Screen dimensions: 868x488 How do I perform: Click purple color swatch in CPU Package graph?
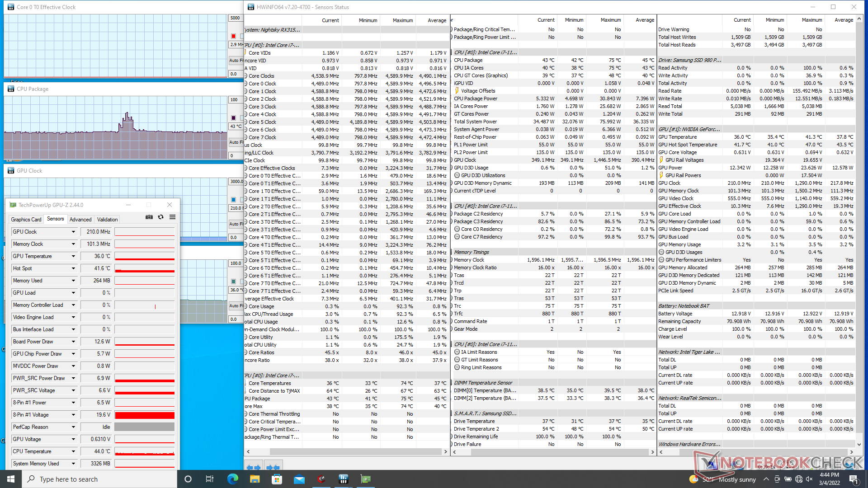[233, 118]
